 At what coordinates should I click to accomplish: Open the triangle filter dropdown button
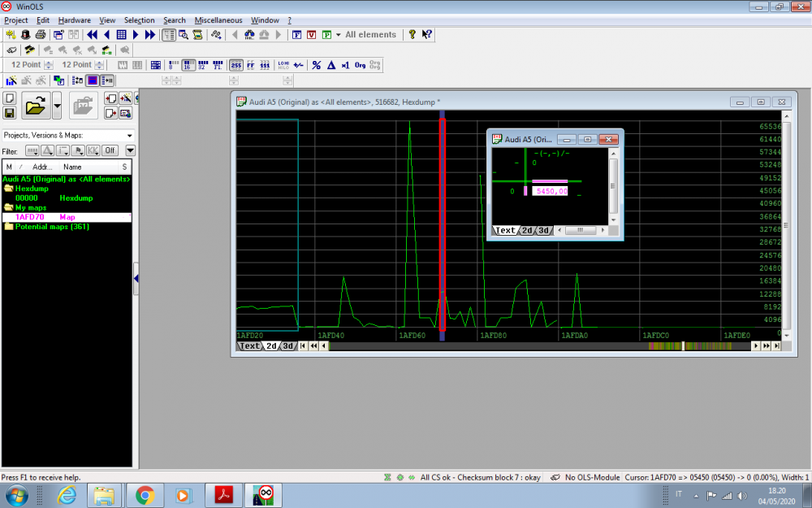[48, 150]
